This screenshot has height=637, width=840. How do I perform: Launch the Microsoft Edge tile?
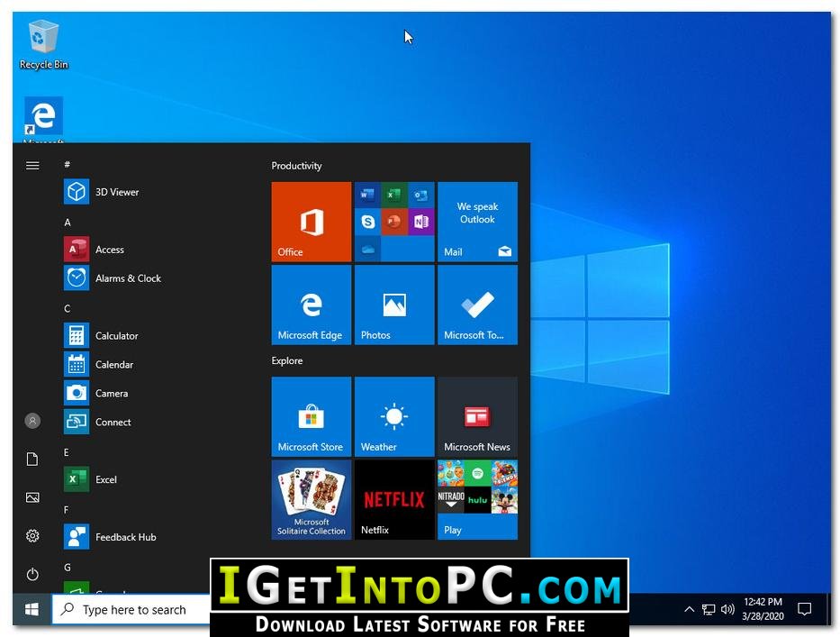coord(312,305)
